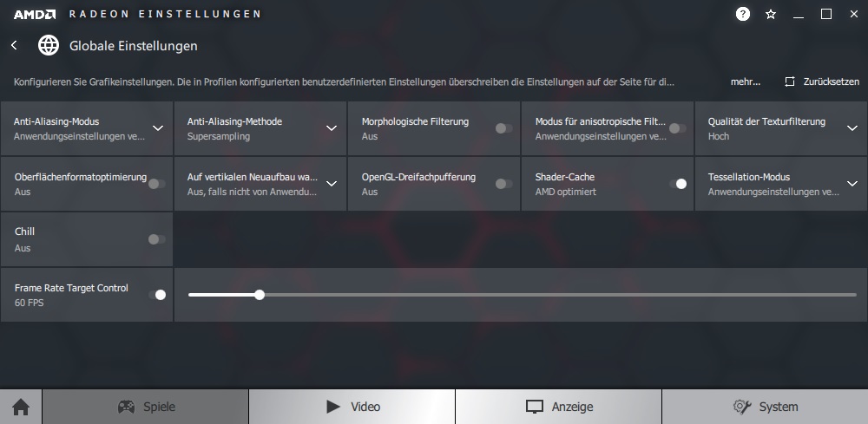
Task: Maximize the Radeon settings window
Action: 826,15
